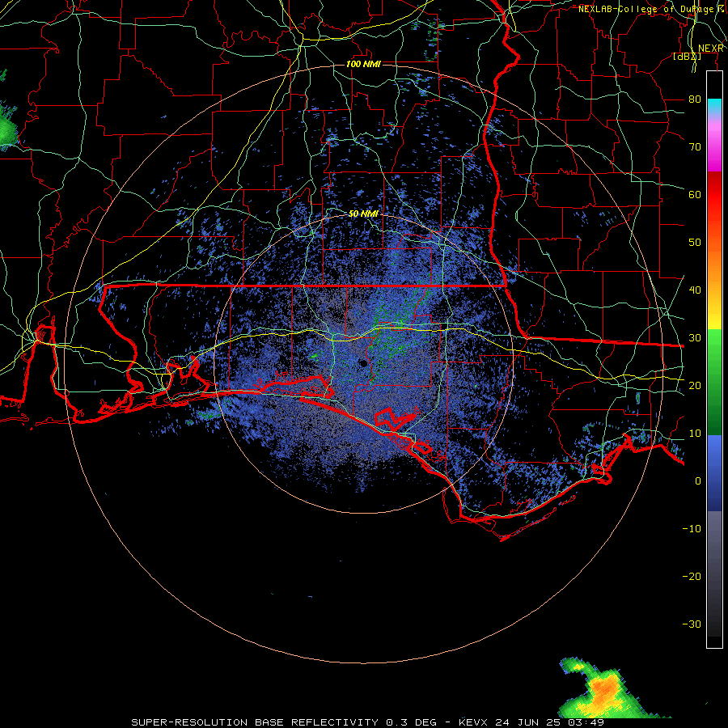Click the '50 NMI' range ring label
This screenshot has height=728, width=728.
(363, 214)
